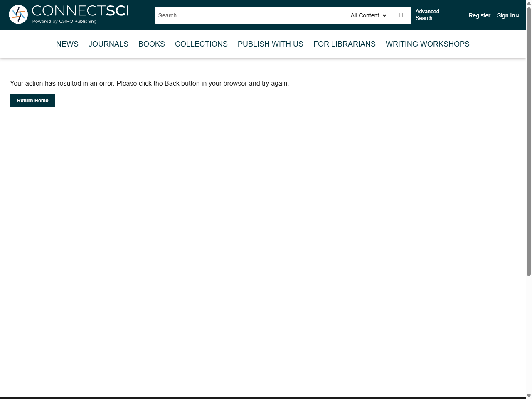Click the Register link
This screenshot has height=399, width=532.
point(479,15)
